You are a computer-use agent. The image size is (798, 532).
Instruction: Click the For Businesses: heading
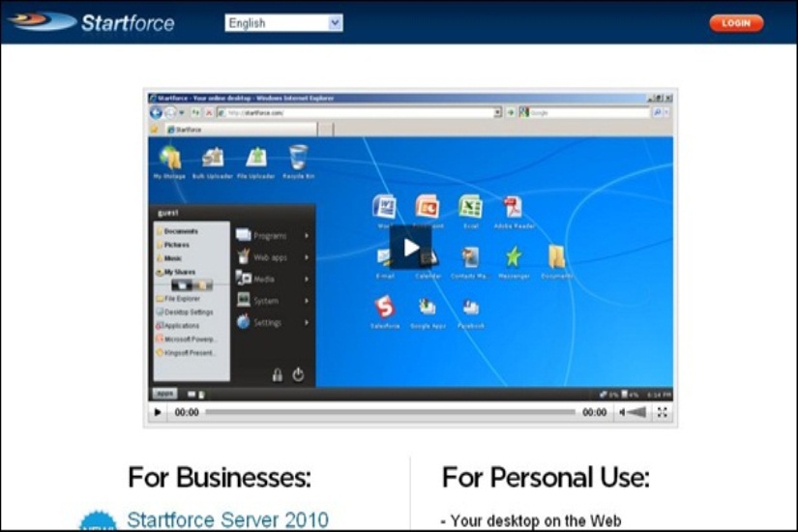pyautogui.click(x=220, y=478)
